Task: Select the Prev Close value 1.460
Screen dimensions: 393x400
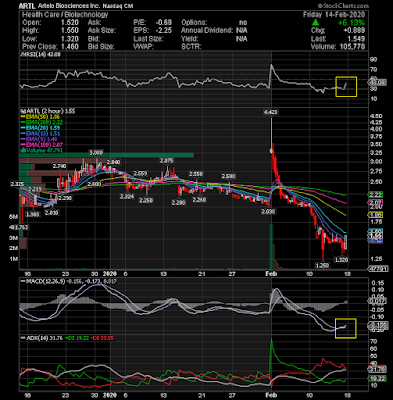Action: point(69,47)
